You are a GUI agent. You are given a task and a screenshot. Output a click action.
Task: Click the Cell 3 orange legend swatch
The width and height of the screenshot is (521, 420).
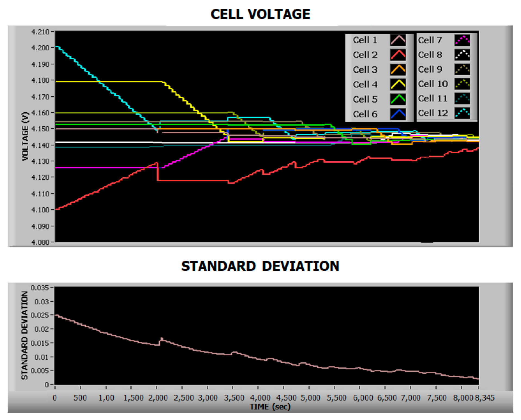pos(398,70)
